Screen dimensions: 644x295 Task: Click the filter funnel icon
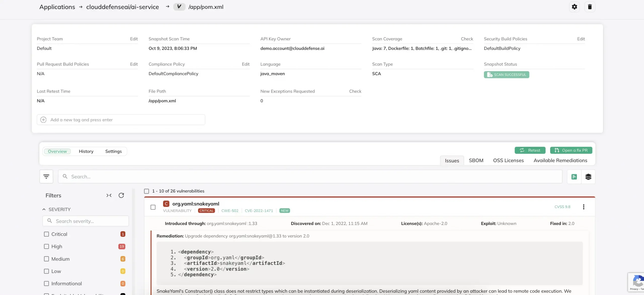coord(46,177)
